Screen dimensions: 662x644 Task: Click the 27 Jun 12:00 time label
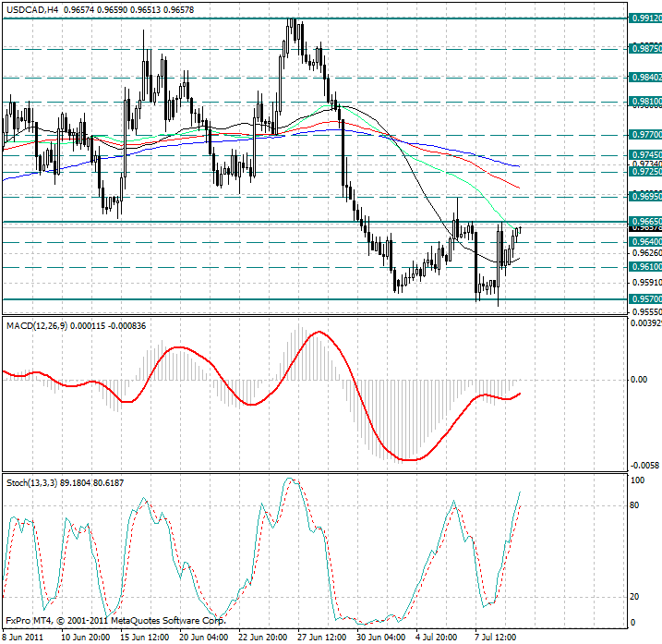tap(320, 637)
